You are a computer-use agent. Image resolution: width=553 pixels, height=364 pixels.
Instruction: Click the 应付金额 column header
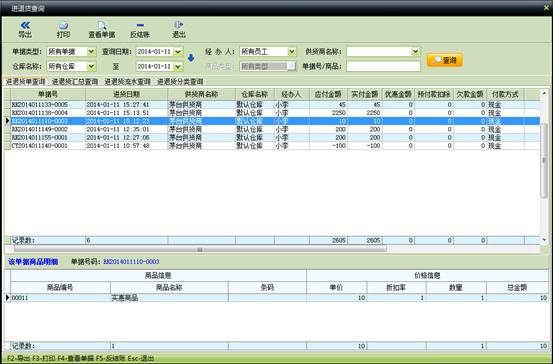point(328,95)
